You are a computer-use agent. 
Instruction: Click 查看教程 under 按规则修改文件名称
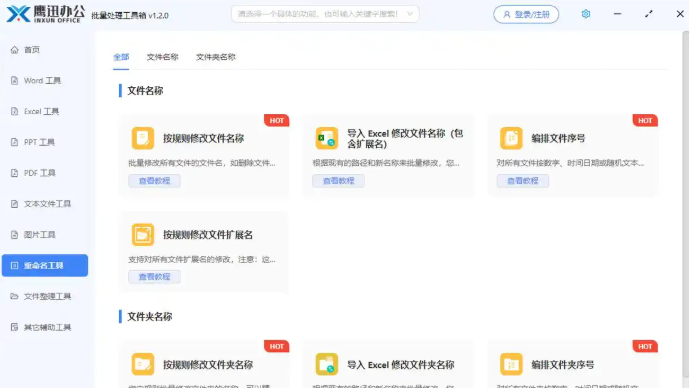(154, 181)
